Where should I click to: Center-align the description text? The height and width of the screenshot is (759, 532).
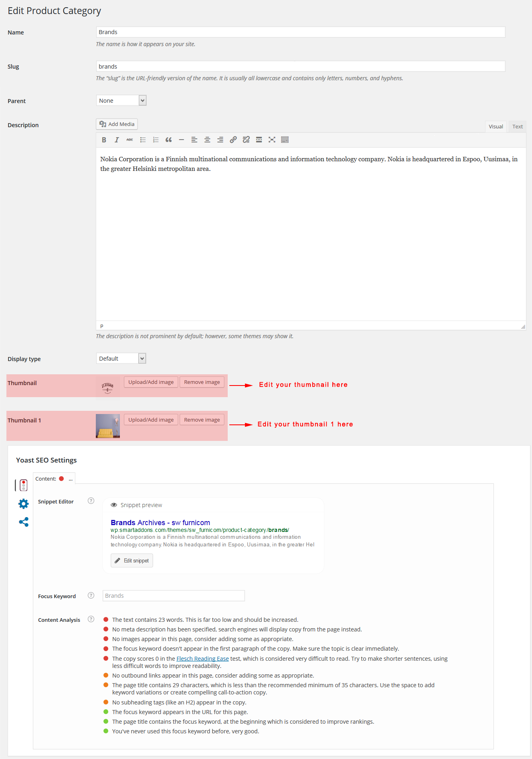[207, 140]
